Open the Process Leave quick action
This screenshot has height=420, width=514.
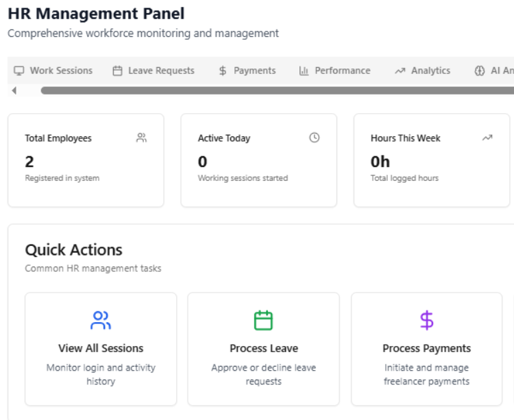(264, 349)
